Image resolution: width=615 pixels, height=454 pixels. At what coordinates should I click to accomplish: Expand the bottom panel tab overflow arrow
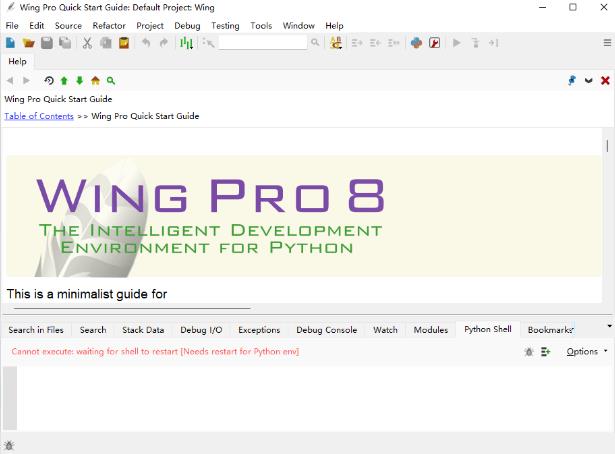[x=609, y=326]
